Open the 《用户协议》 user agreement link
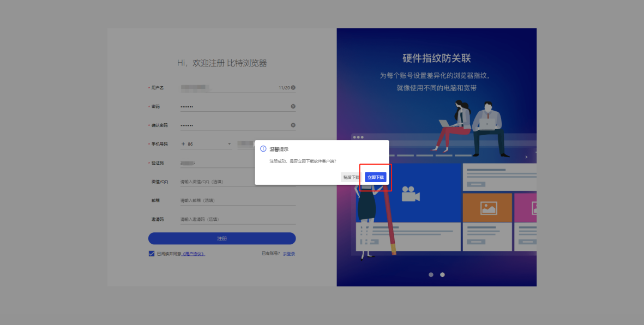The image size is (644, 325). (x=194, y=254)
